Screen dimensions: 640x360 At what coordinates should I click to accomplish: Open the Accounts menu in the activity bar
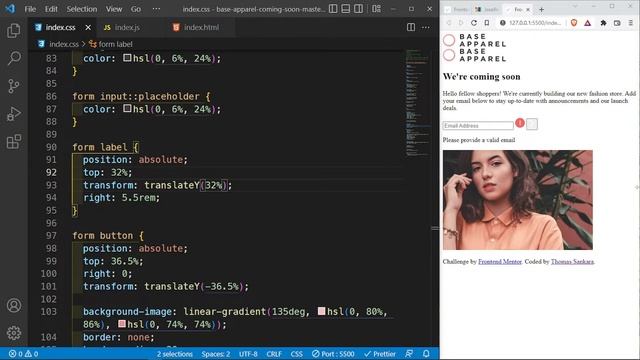point(13,305)
